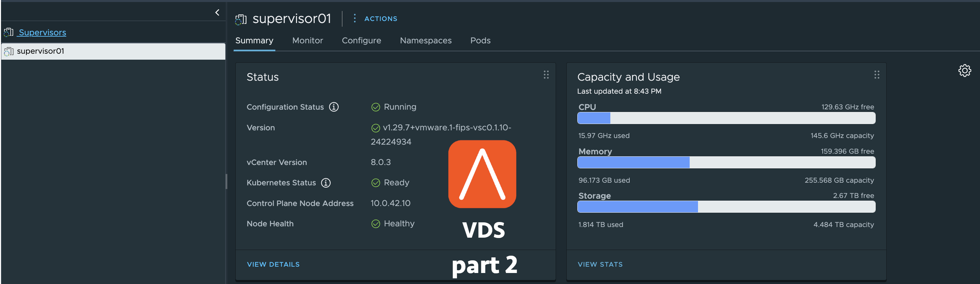Switch to the Monitor tab
The width and height of the screenshot is (980, 284).
point(307,41)
